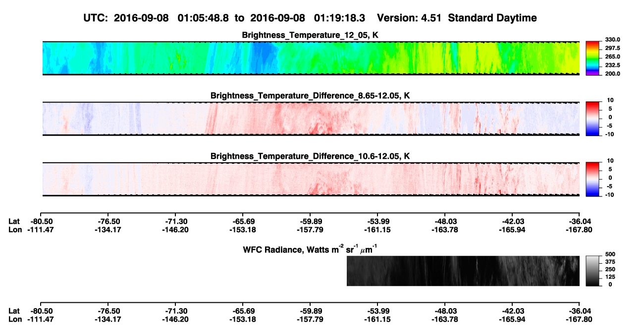Click the '250' label on WFC color bar
This screenshot has width=644, height=330.
610,270
